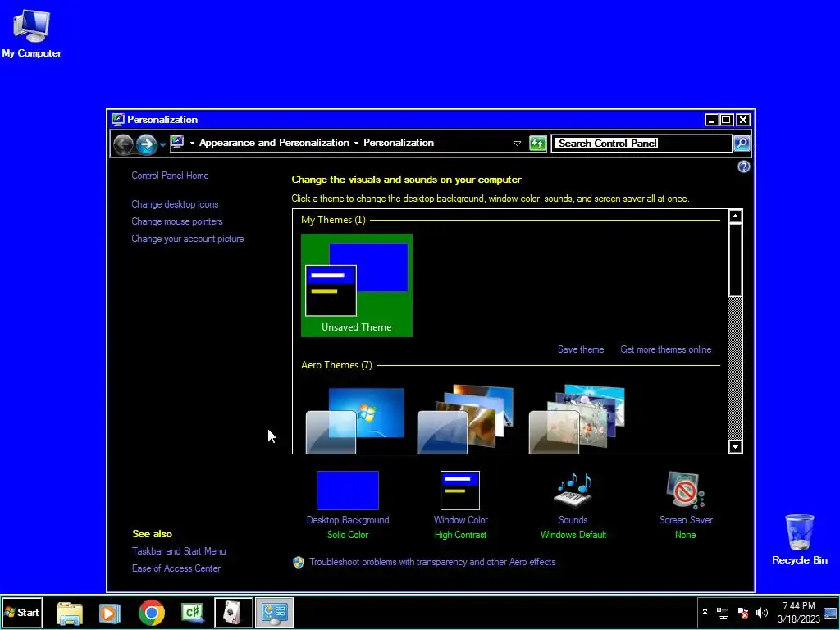The width and height of the screenshot is (840, 630).
Task: Click the theme list scroll down arrow
Action: [x=736, y=447]
